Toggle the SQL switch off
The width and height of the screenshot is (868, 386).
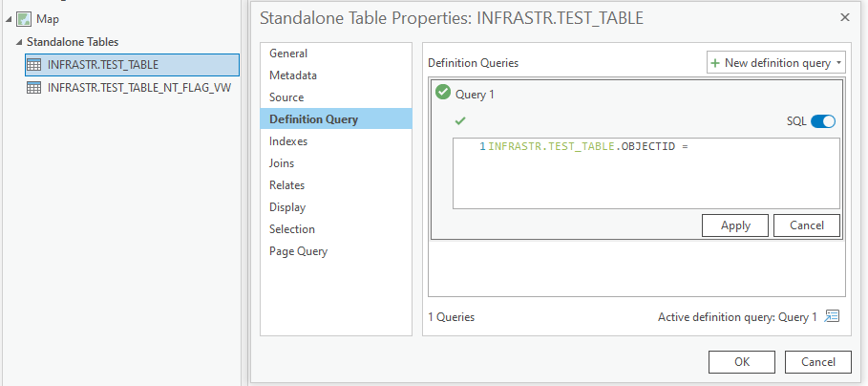point(822,121)
